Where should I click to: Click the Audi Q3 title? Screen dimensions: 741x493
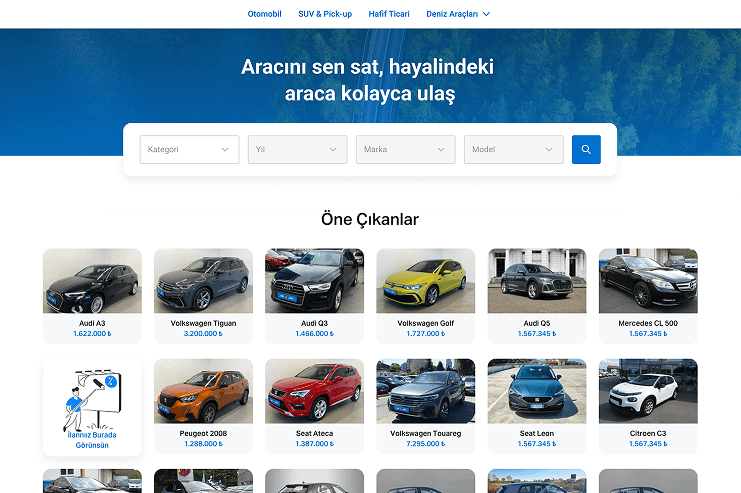click(x=315, y=323)
